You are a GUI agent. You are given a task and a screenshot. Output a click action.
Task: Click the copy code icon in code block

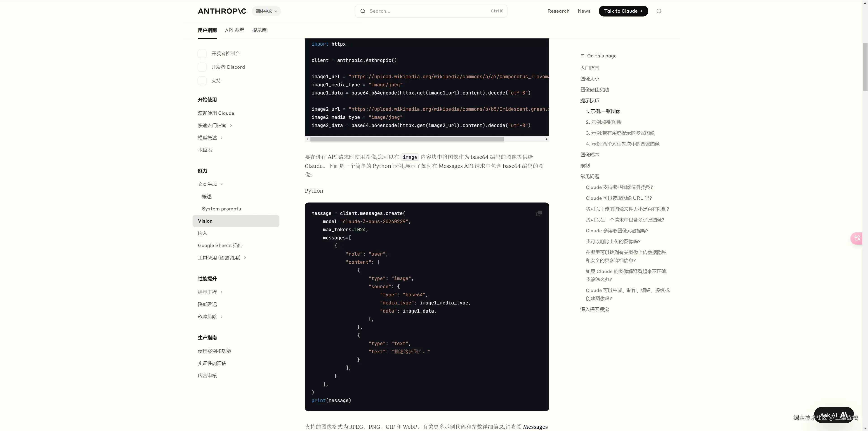tap(539, 213)
